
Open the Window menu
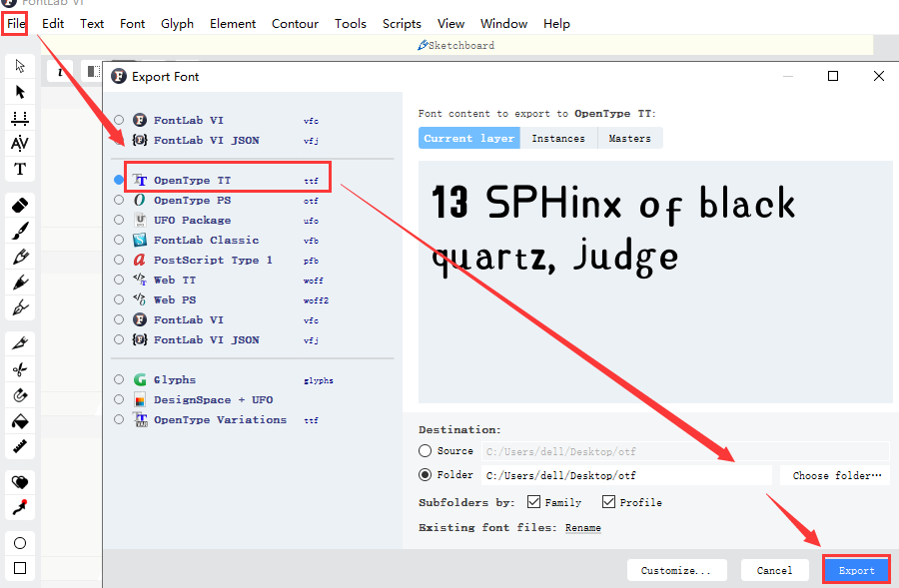tap(504, 24)
